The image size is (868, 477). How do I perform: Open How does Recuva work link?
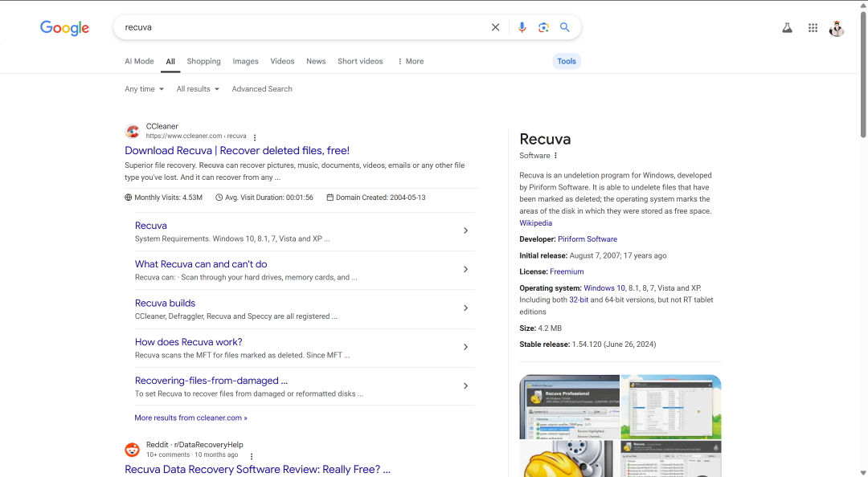[188, 342]
